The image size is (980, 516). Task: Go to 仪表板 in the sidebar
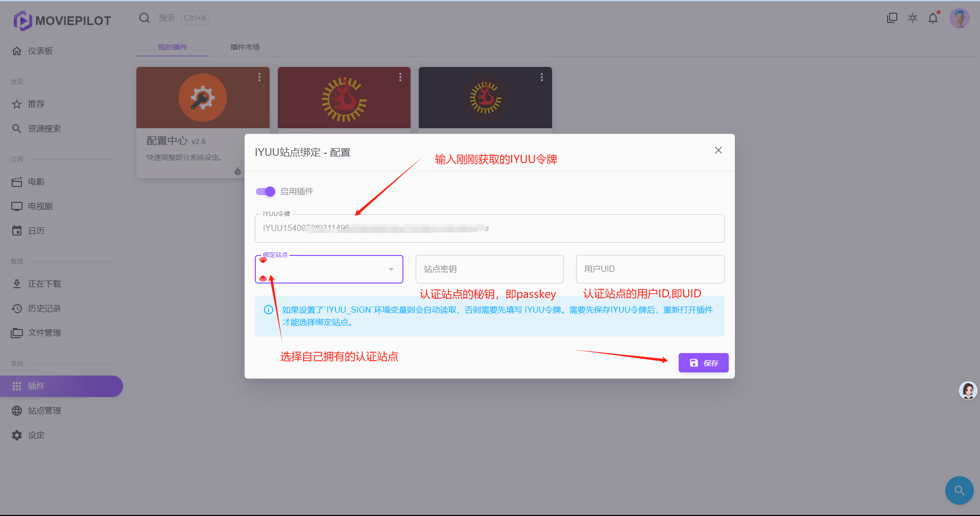(40, 51)
